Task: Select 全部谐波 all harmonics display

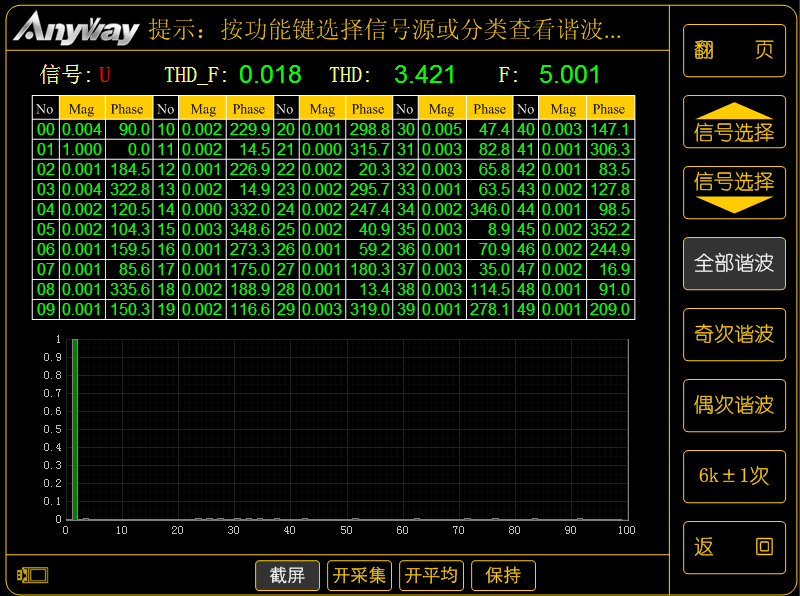Action: (734, 263)
